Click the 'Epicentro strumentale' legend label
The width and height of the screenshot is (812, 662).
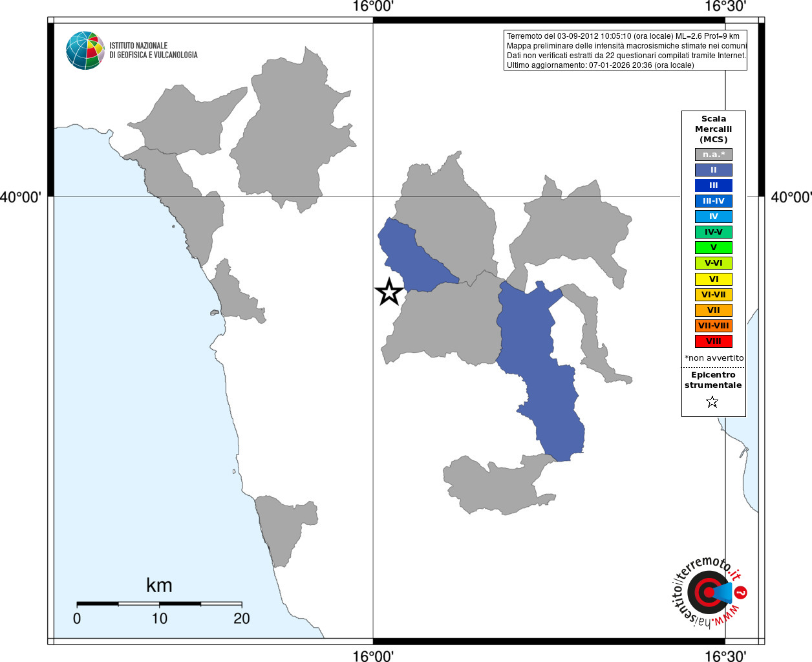(713, 380)
